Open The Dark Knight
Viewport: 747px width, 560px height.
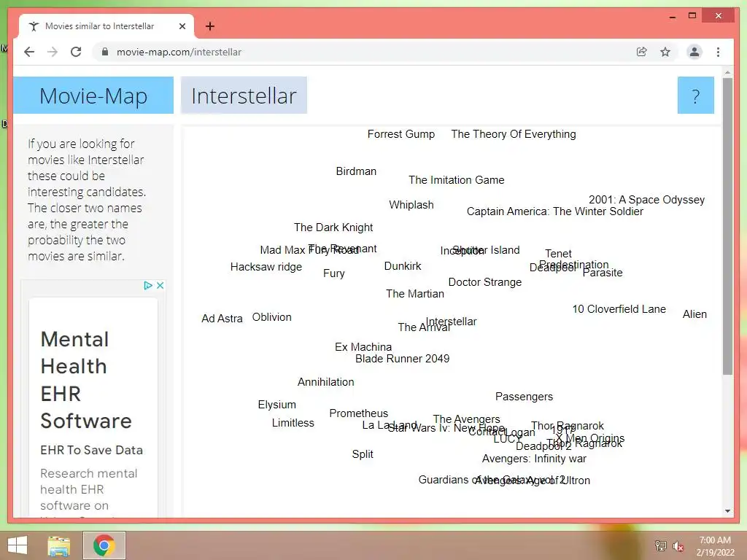coord(333,227)
